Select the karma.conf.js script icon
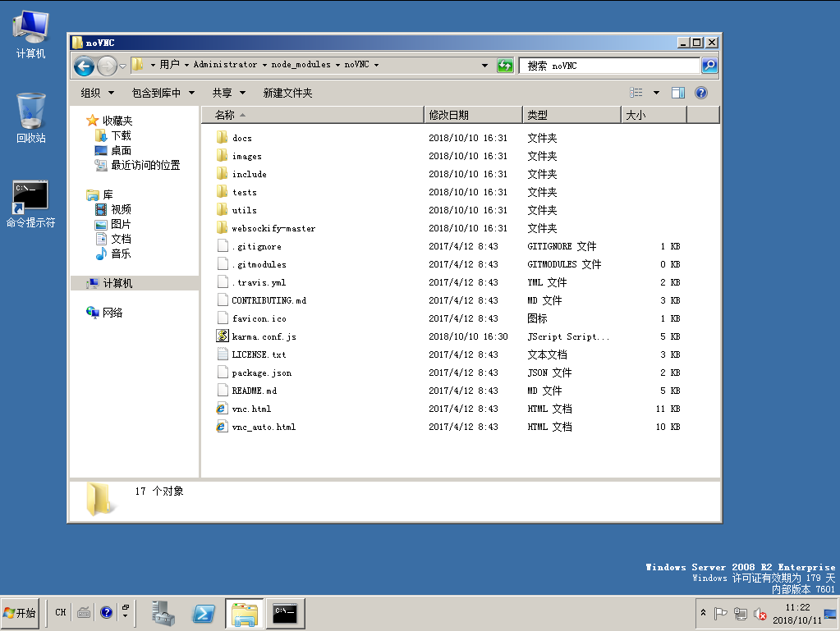840x631 pixels. pos(222,336)
